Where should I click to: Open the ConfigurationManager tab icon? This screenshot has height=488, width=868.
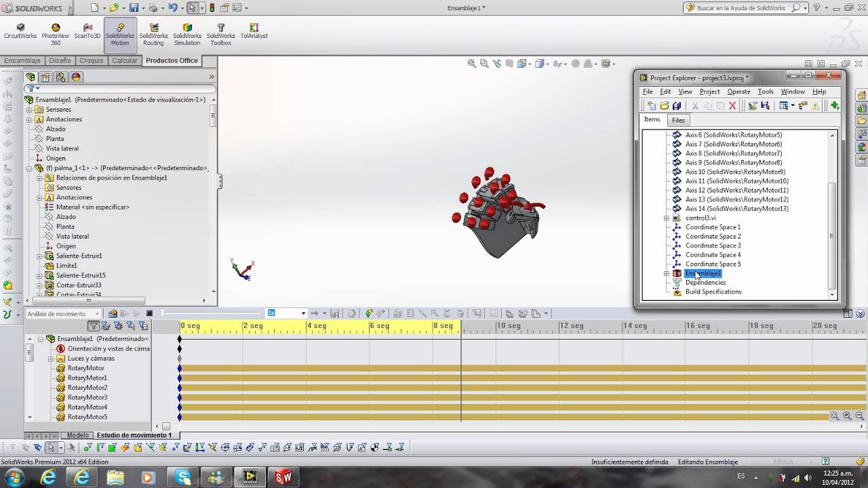(60, 77)
